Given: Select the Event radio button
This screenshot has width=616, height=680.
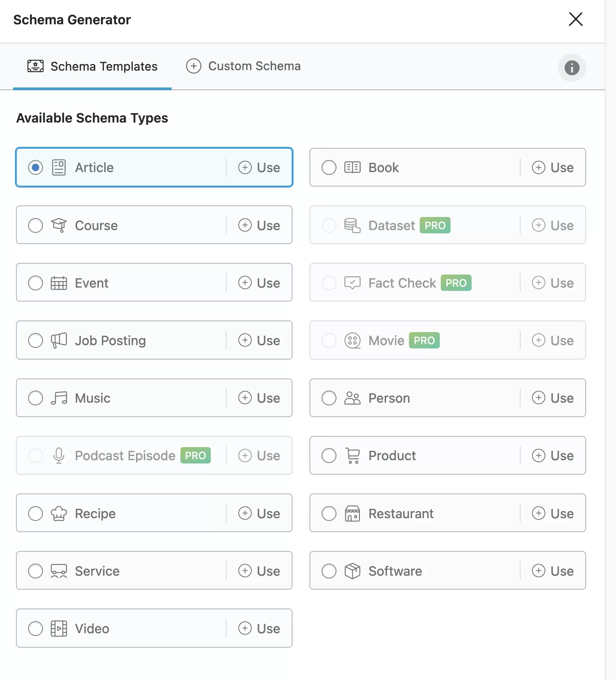Looking at the screenshot, I should pyautogui.click(x=36, y=283).
